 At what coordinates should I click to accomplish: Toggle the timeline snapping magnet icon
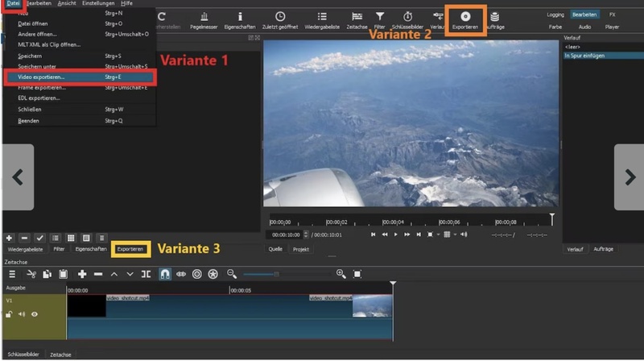pyautogui.click(x=164, y=275)
